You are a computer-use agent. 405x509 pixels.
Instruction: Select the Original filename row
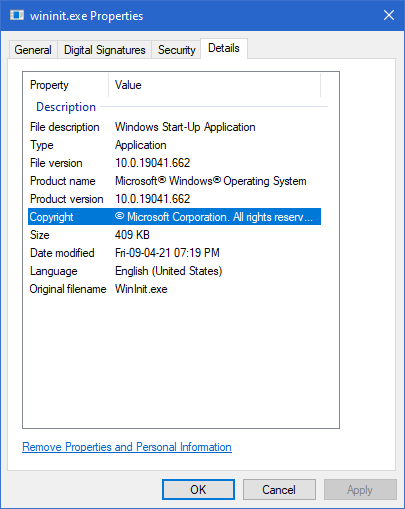tap(174, 289)
